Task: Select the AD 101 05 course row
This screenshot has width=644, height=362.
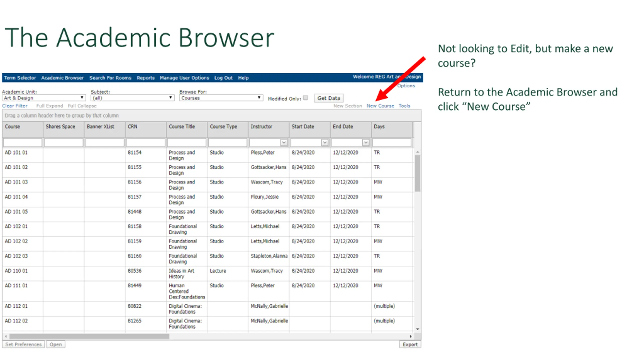Action: 208,215
